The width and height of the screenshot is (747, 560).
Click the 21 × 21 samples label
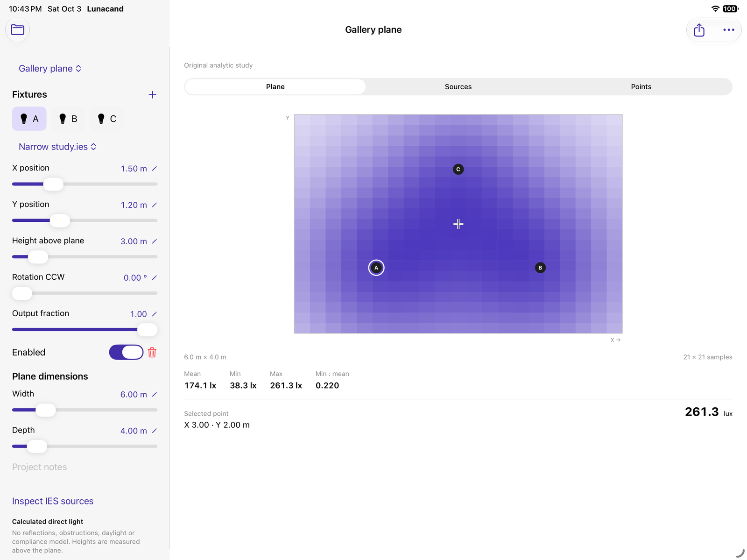(x=708, y=357)
